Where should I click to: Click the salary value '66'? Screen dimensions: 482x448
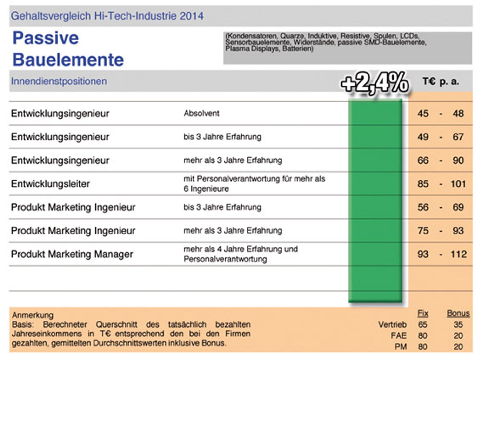[423, 160]
